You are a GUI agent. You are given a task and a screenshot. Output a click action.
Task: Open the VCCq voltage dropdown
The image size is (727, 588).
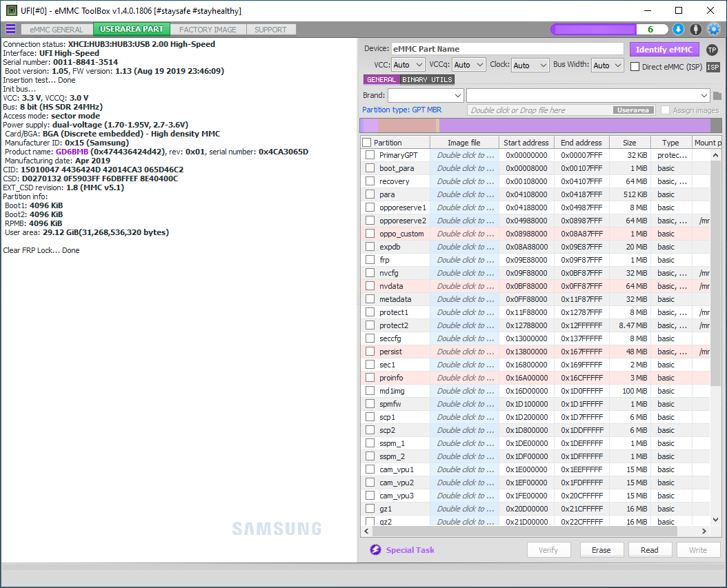click(469, 65)
